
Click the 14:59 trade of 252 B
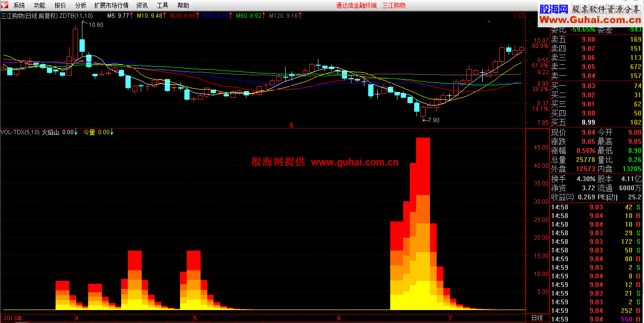click(597, 311)
